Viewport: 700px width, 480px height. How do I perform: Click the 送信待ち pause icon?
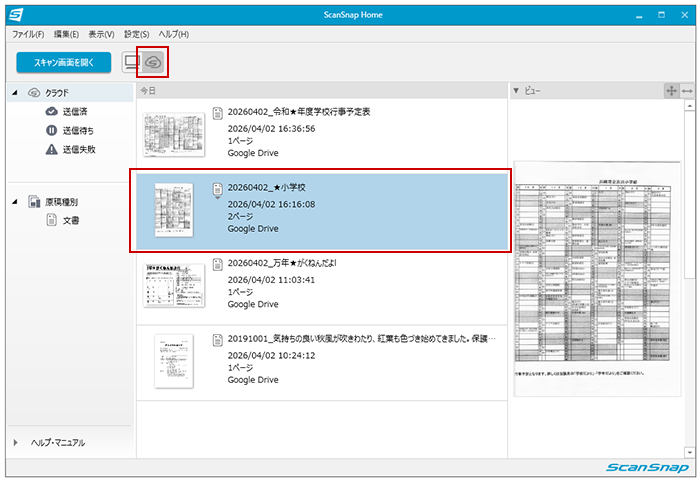point(52,130)
